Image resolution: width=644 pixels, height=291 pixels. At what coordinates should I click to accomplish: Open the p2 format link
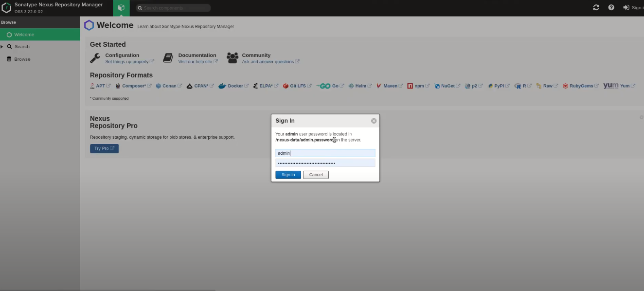coord(474,86)
